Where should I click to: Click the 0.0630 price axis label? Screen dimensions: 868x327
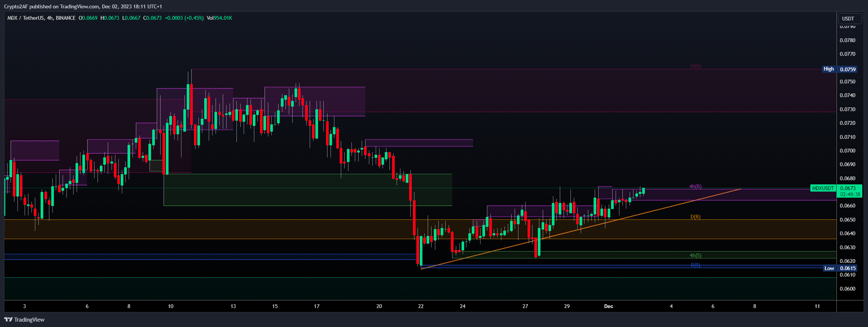tap(848, 247)
